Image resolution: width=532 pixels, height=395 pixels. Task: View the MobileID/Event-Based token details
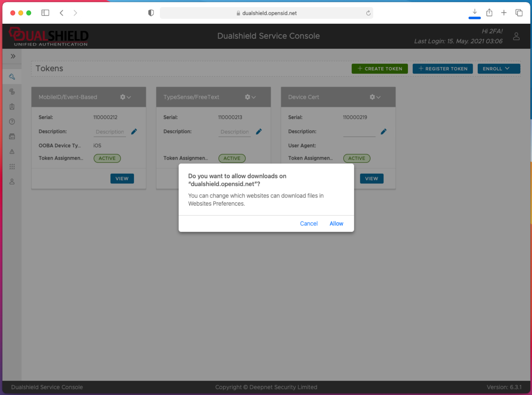point(122,178)
